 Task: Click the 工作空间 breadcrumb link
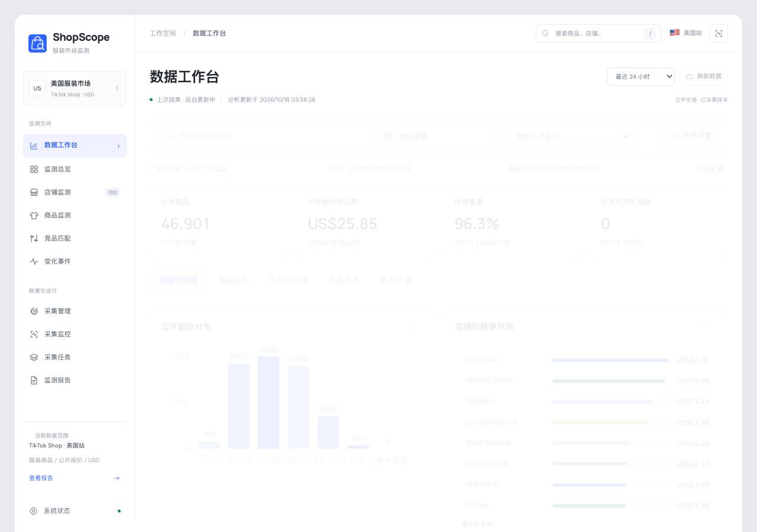163,33
